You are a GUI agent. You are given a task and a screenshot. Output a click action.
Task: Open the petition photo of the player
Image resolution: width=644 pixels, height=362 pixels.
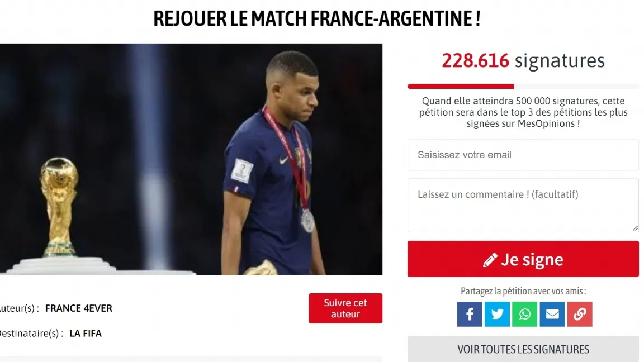[x=191, y=159]
